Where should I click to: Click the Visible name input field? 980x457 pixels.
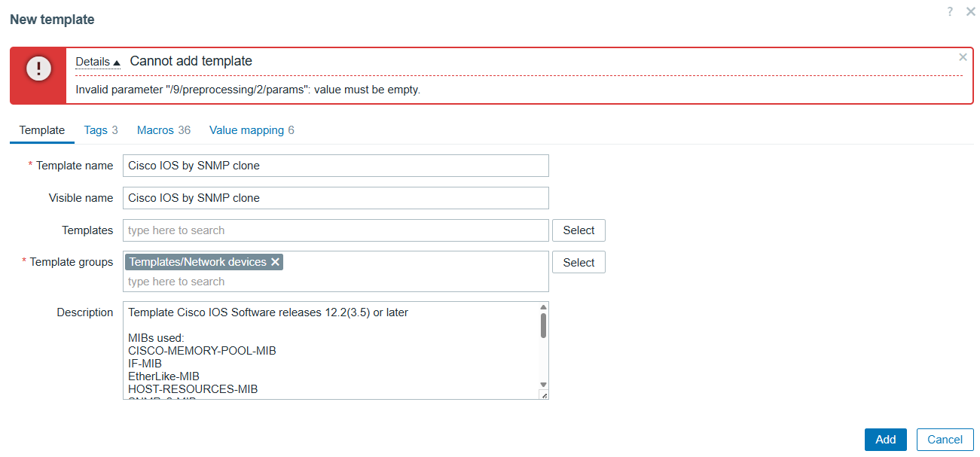click(x=335, y=198)
